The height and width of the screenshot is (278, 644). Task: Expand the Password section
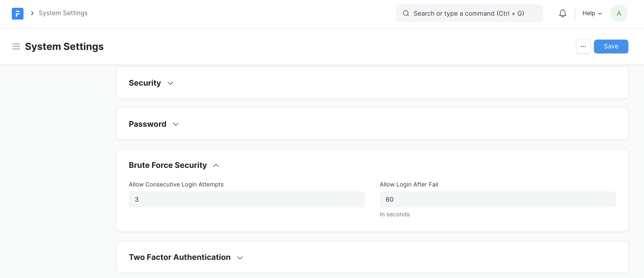[x=147, y=124]
